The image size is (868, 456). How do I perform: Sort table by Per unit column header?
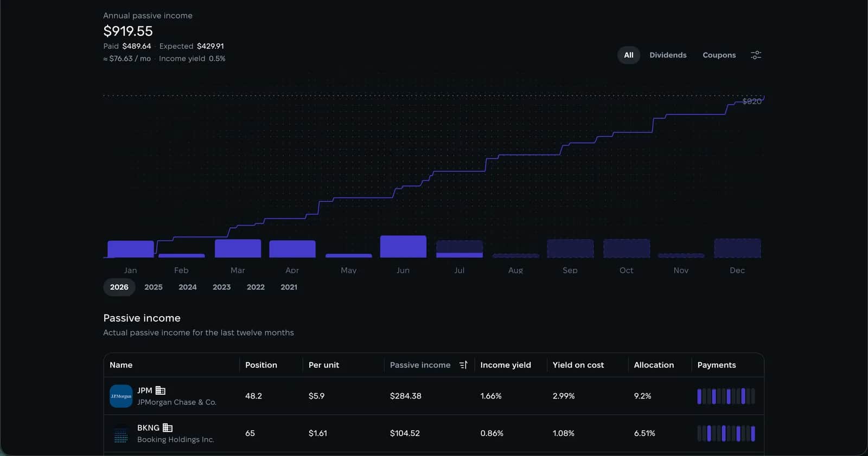(x=324, y=365)
